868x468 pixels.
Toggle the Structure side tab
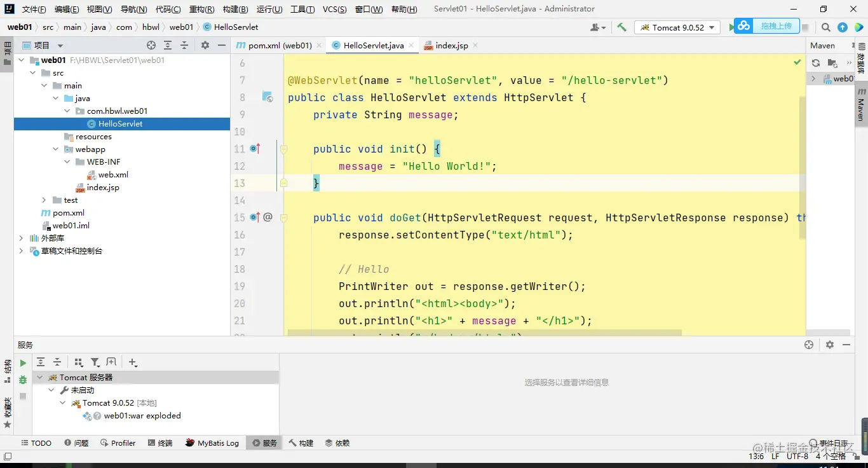(x=7, y=372)
